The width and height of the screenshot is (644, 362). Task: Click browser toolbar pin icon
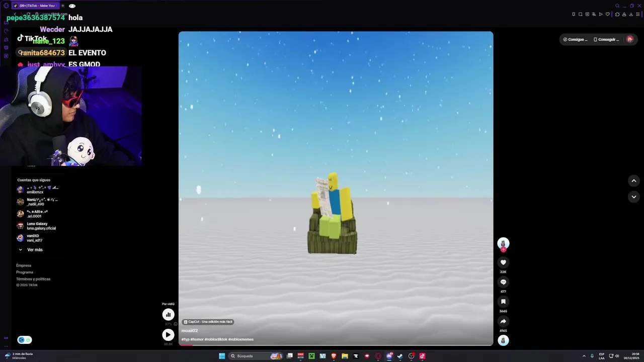coord(574,14)
